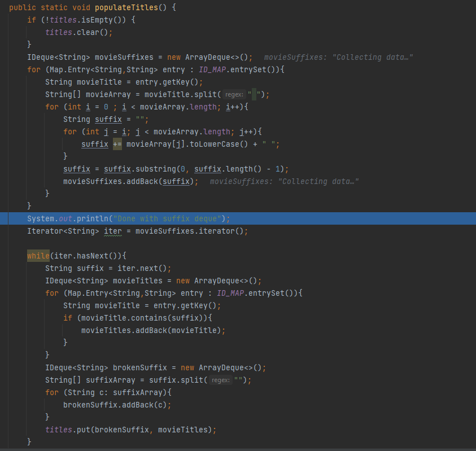Click the regex hint in movieTitle.split
The width and height of the screenshot is (476, 451).
(234, 94)
